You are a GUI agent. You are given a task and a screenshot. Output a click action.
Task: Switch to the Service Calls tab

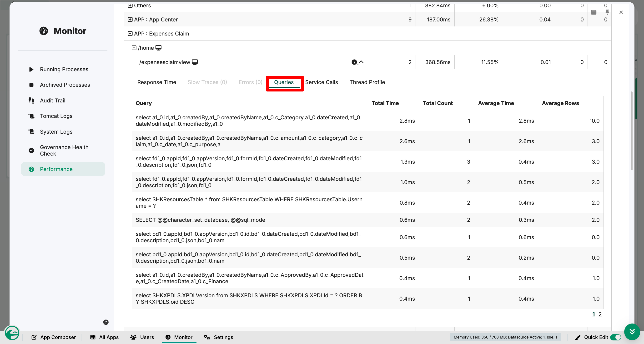[322, 82]
